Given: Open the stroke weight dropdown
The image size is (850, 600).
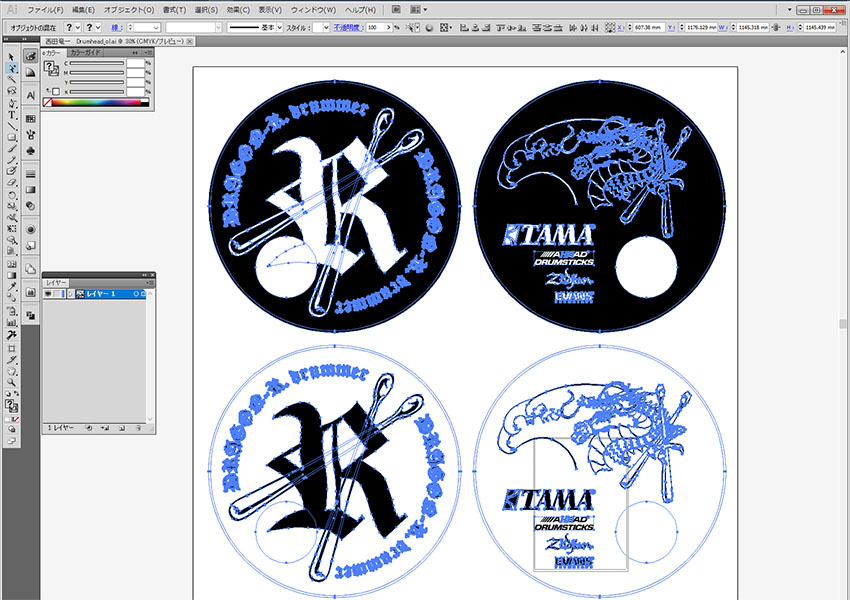Looking at the screenshot, I should [156, 27].
